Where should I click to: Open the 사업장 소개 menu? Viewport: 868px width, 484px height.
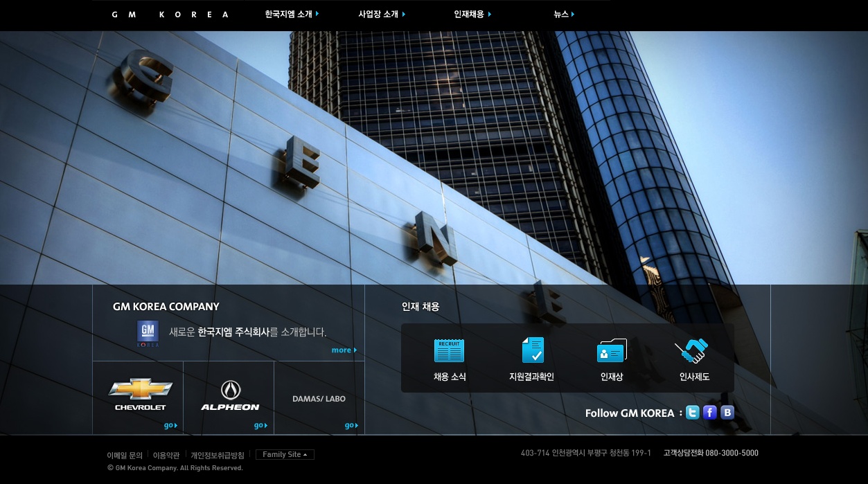click(x=382, y=14)
